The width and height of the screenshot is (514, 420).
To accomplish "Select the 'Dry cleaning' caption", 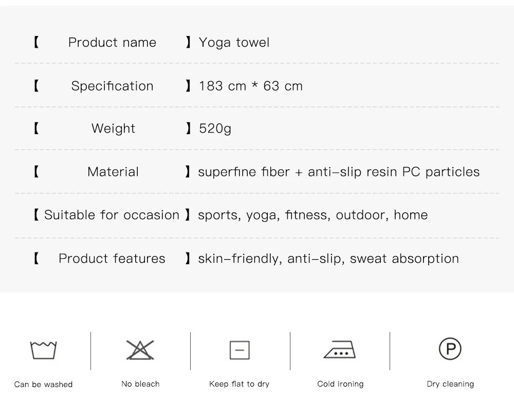I will tap(450, 384).
